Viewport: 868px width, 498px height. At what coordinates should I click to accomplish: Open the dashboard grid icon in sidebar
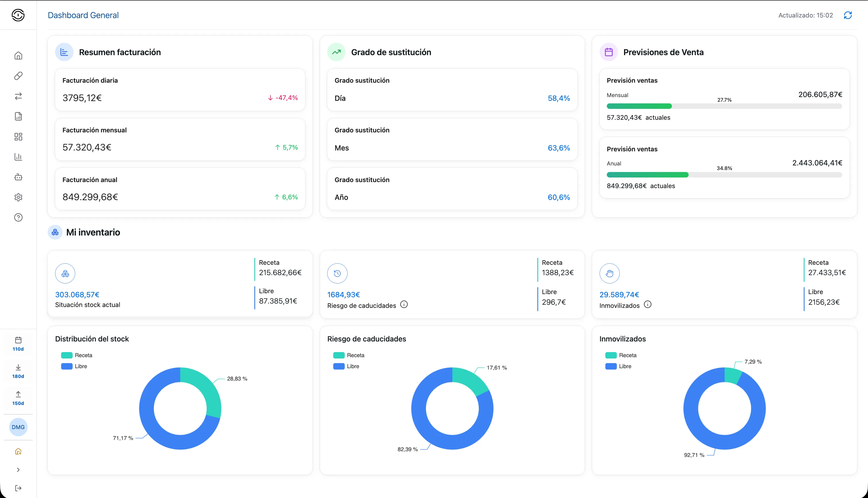click(18, 136)
